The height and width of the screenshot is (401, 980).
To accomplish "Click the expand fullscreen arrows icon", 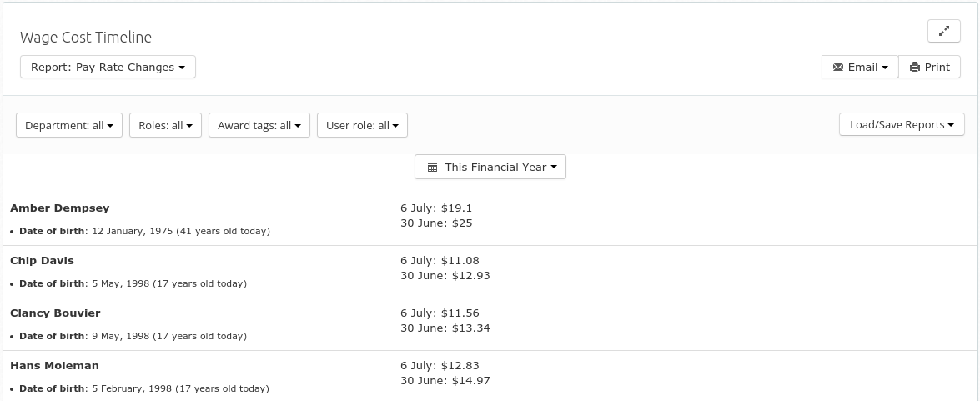I will tap(944, 31).
